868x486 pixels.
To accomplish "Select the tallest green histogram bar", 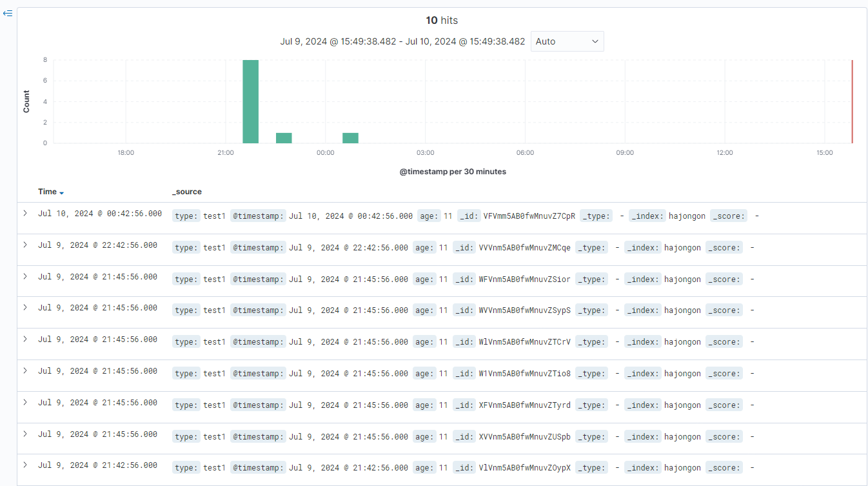I will click(x=251, y=100).
